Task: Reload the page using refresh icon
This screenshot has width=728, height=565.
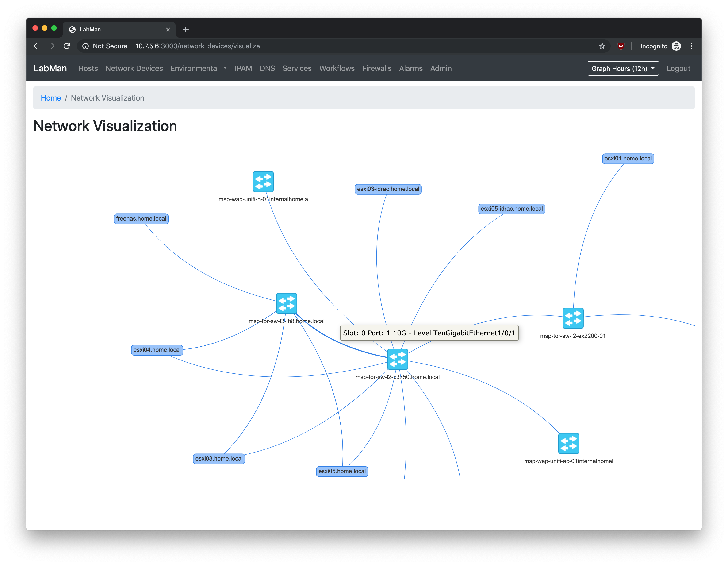Action: (x=67, y=46)
